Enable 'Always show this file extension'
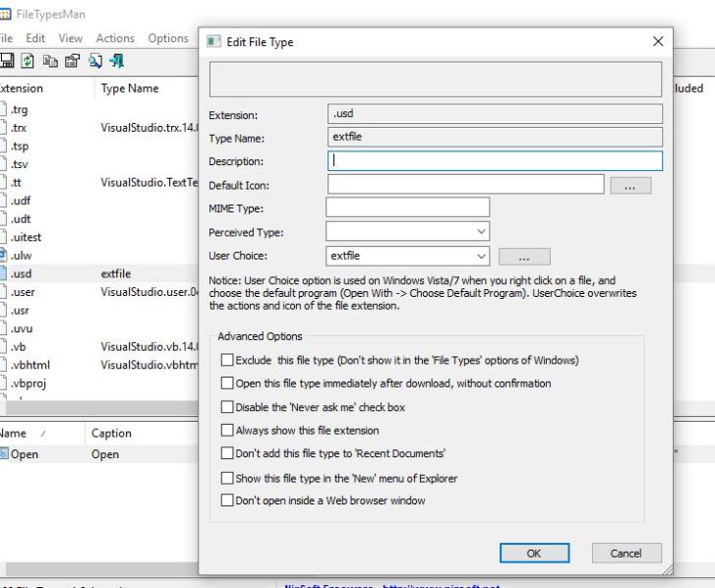The image size is (715, 588). click(228, 430)
